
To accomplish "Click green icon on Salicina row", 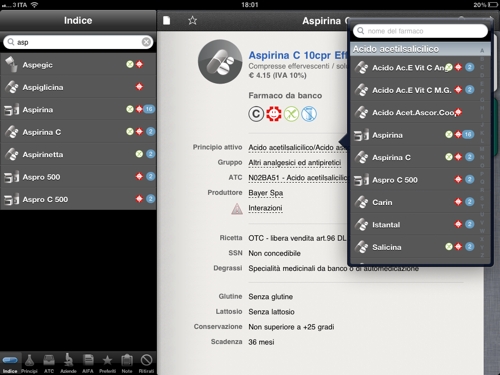I will [449, 246].
